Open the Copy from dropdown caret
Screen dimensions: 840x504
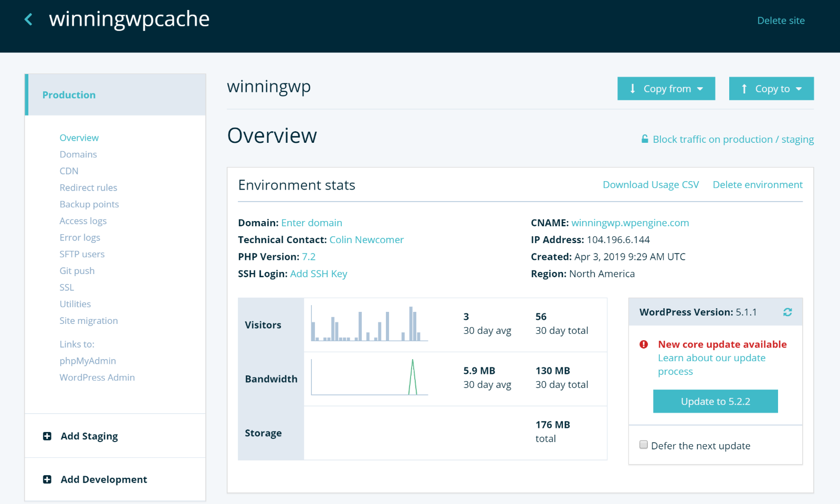click(x=700, y=89)
